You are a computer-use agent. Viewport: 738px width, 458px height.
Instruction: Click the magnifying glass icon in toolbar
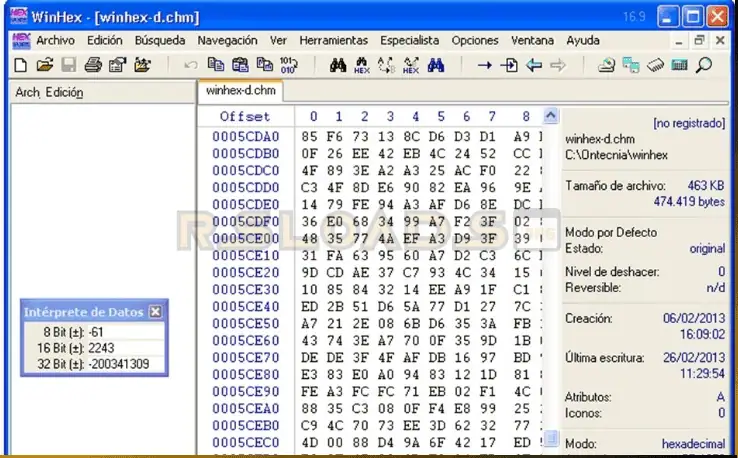(704, 65)
